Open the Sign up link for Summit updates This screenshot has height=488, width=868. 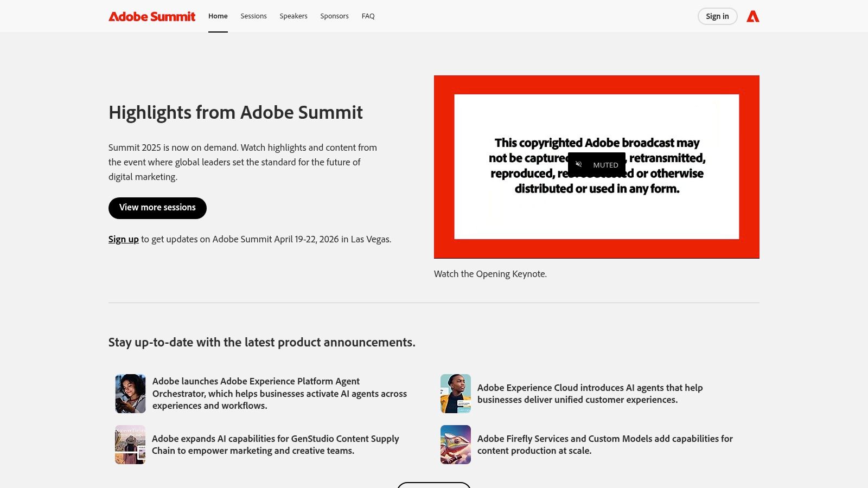(123, 239)
